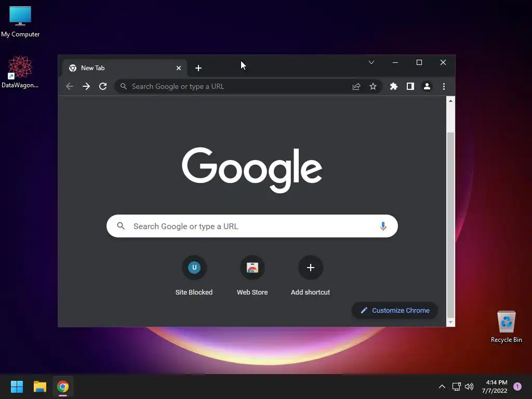Click the scrollbar down arrow
This screenshot has height=399, width=532.
pyautogui.click(x=450, y=322)
